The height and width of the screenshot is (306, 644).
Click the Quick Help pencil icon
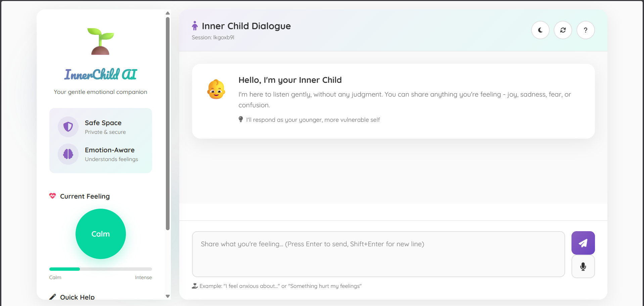[53, 297]
